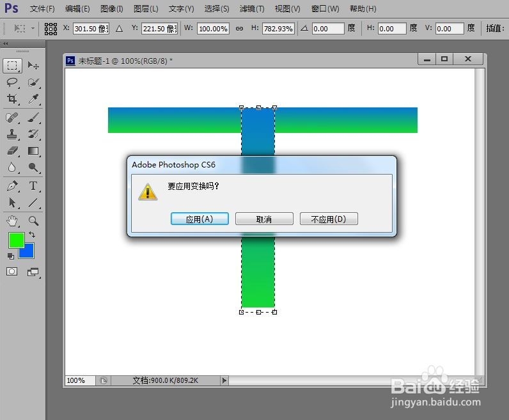Click the H height percentage field

click(279, 29)
